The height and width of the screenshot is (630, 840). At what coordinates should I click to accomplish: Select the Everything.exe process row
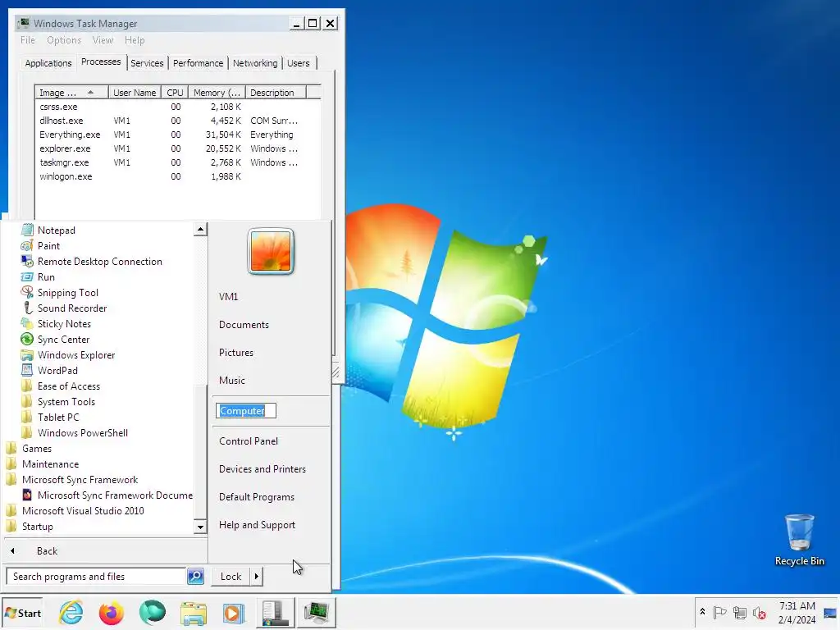point(177,135)
